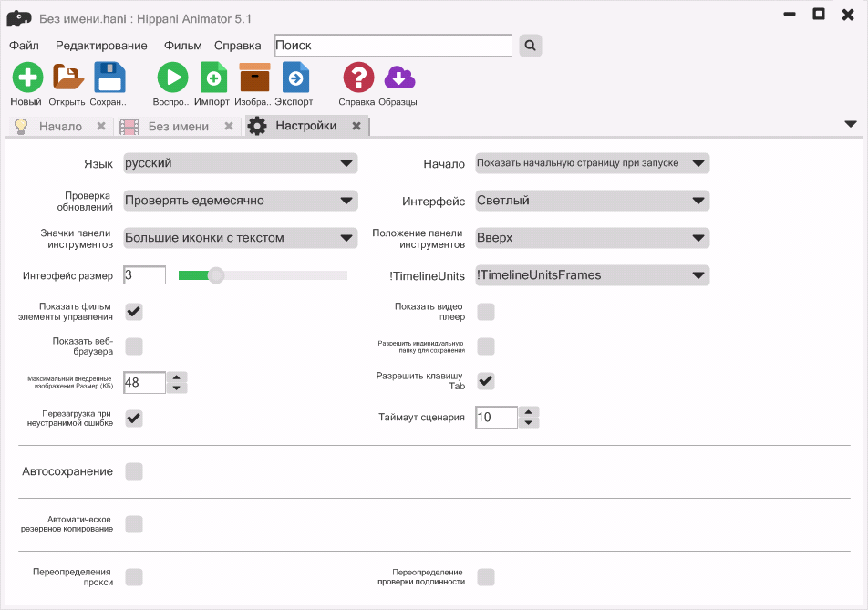Save using the Сохран.. floppy disk icon
The width and height of the screenshot is (868, 610).
tap(109, 77)
